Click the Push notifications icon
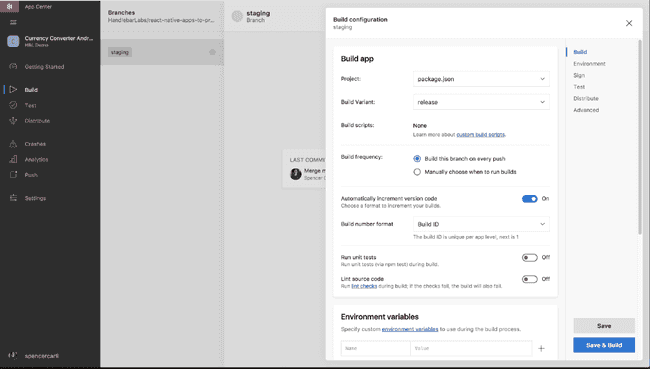650x369 pixels. click(x=13, y=175)
